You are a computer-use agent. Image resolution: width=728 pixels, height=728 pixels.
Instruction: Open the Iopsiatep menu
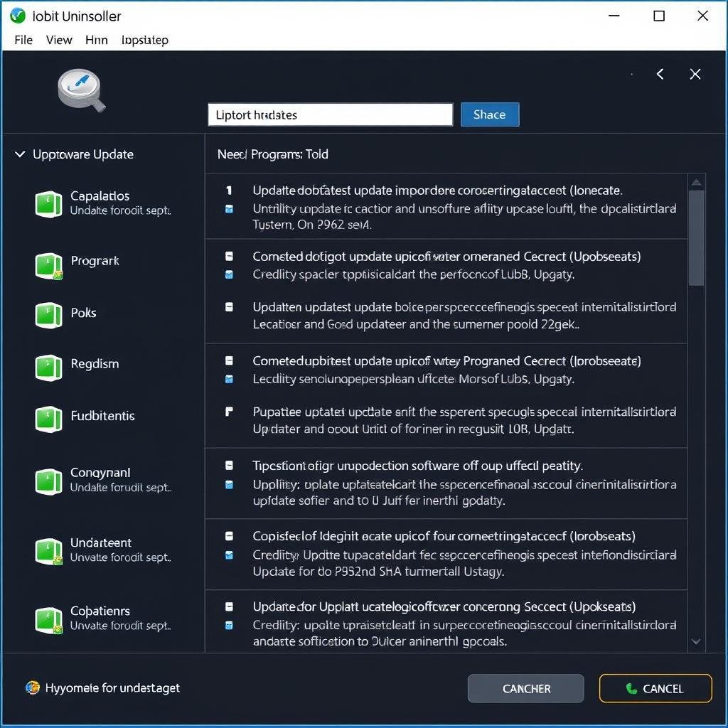[x=145, y=40]
